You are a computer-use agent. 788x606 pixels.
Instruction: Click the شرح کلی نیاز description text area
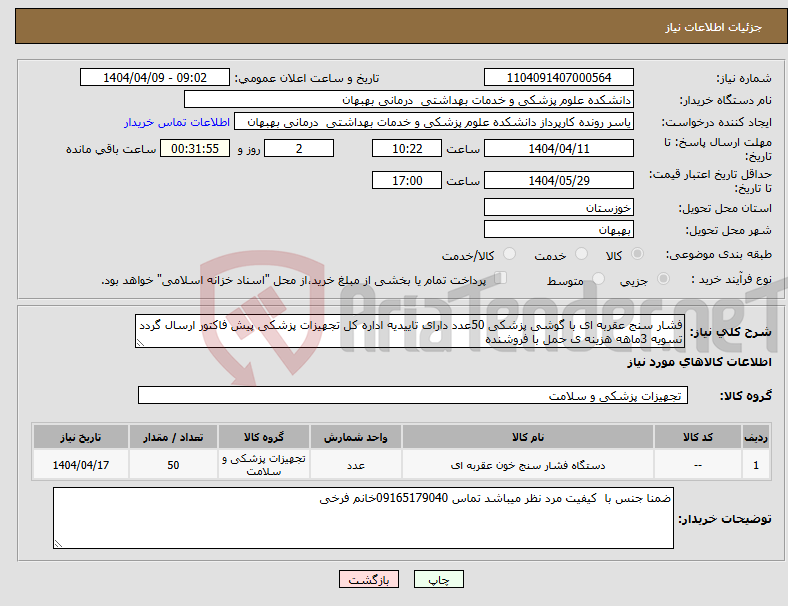pyautogui.click(x=410, y=331)
